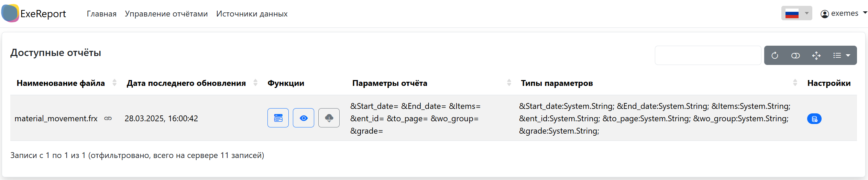Click the move/fullscreen arrows toolbar icon

[816, 56]
